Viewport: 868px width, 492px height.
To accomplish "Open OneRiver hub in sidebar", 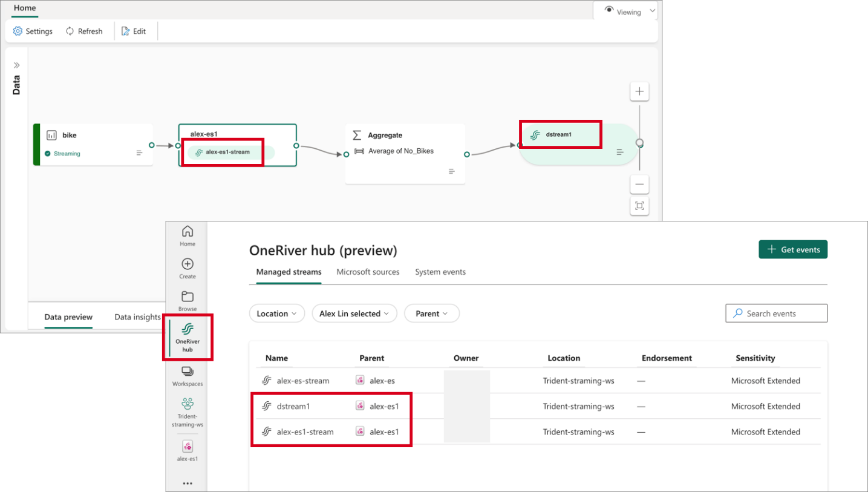I will tap(188, 336).
